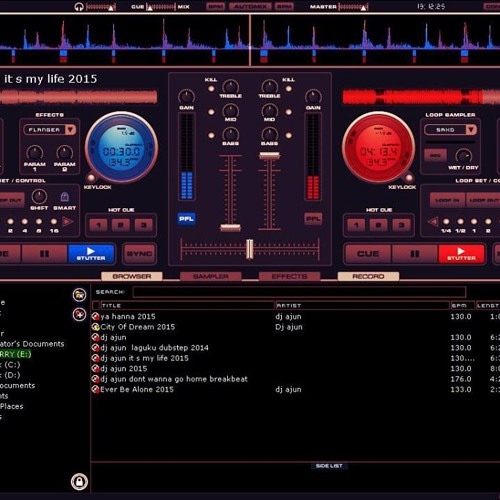Click the left deck loop forward arrow icon

(68, 221)
